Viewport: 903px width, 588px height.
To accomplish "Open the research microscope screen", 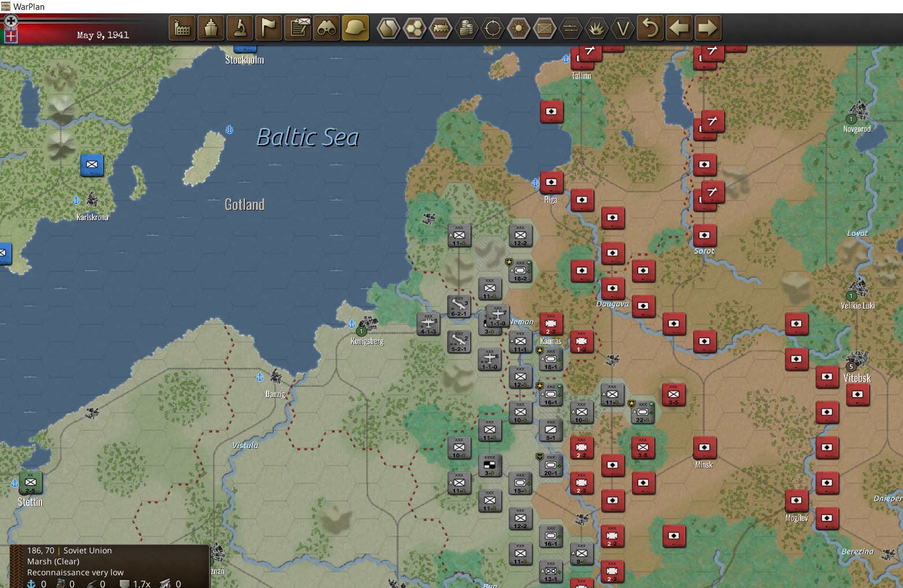I will (x=240, y=28).
